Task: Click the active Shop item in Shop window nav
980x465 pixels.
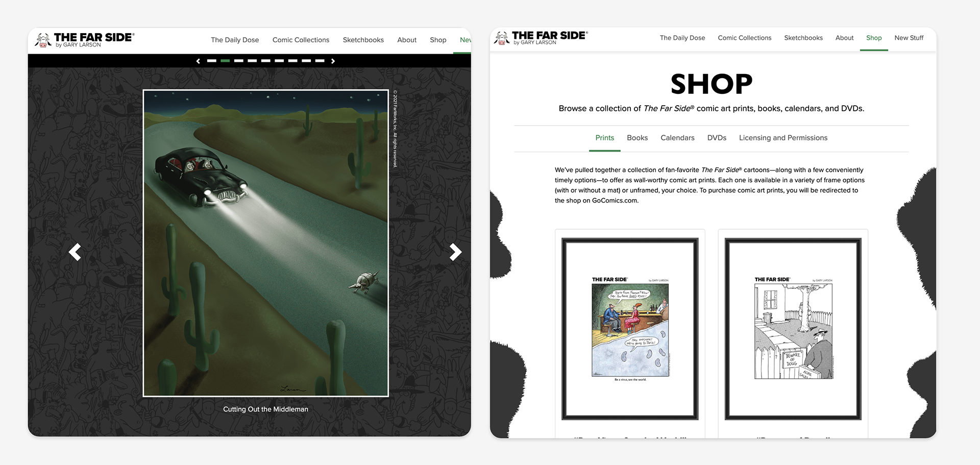Action: click(x=874, y=38)
